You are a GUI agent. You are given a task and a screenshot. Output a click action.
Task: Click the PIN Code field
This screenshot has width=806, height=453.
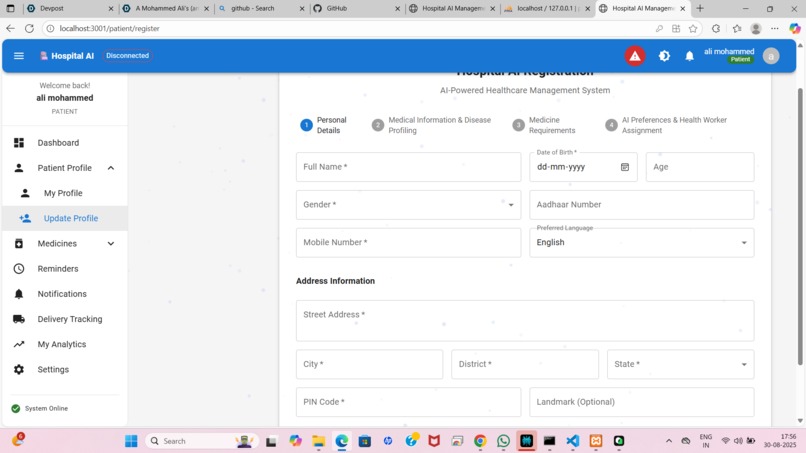[x=408, y=402]
